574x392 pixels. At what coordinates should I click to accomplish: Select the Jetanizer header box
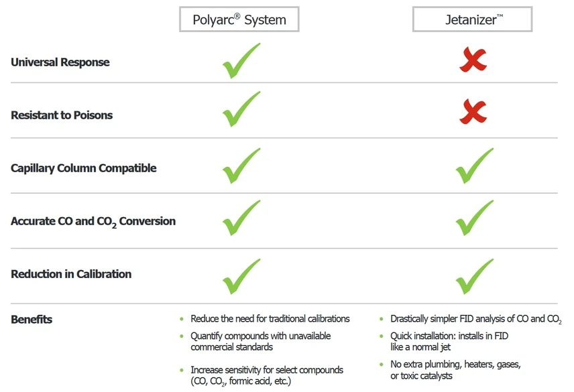click(x=472, y=19)
